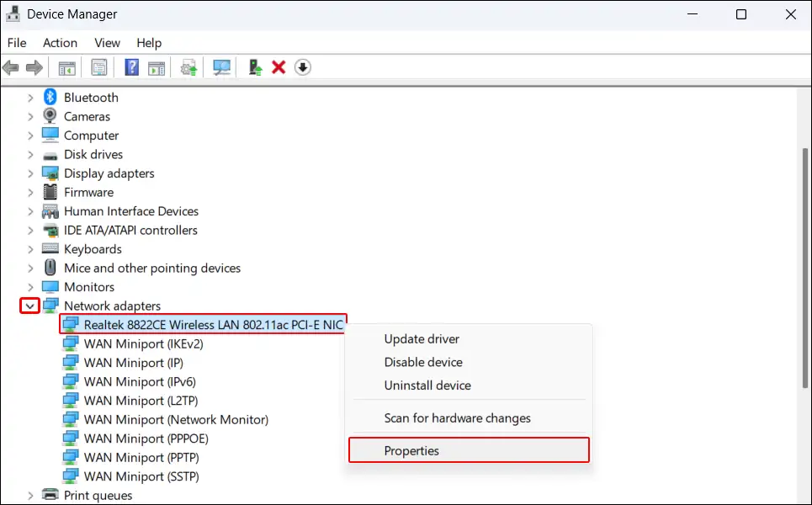Choose Update driver from context menu
Screen dimensions: 812x505
[469, 338]
